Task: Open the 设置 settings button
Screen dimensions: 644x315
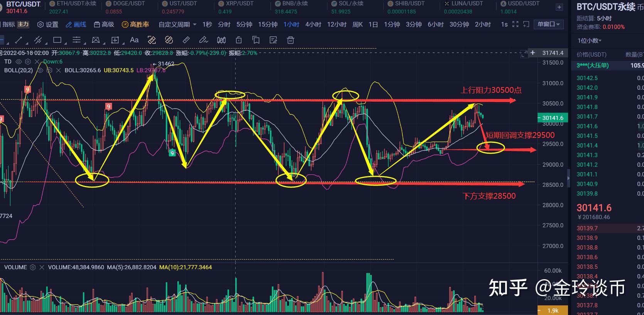Action: 48,24
